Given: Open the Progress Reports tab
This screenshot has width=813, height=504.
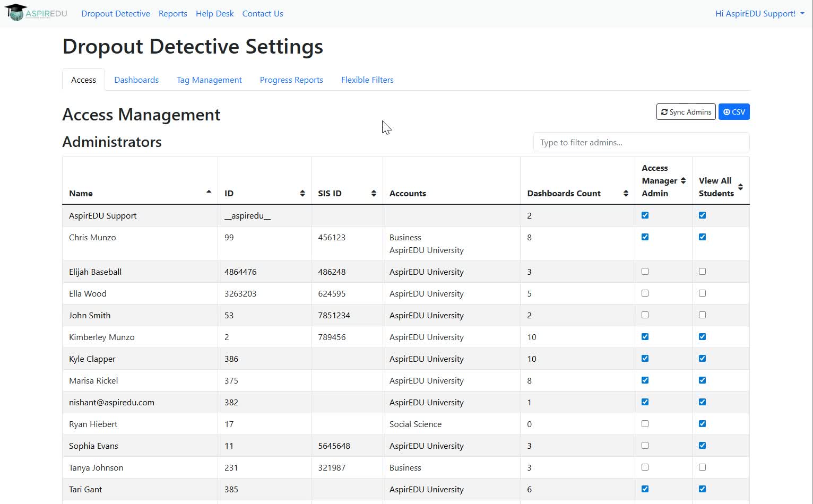Looking at the screenshot, I should point(291,80).
